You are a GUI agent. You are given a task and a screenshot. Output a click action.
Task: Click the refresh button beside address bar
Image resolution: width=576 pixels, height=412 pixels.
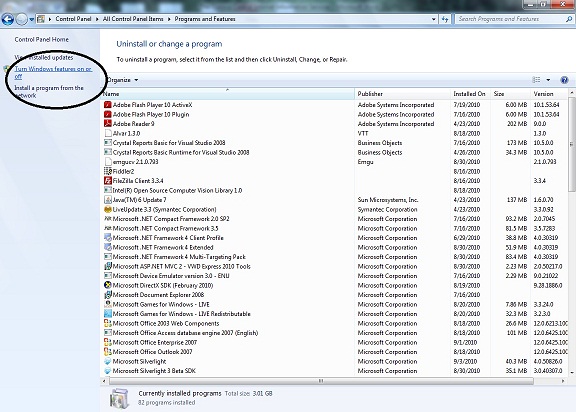tap(445, 19)
